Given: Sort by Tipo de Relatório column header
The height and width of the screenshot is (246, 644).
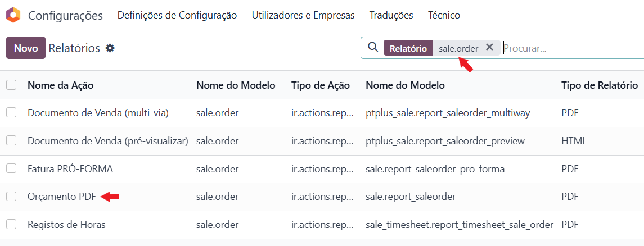Looking at the screenshot, I should tap(599, 85).
